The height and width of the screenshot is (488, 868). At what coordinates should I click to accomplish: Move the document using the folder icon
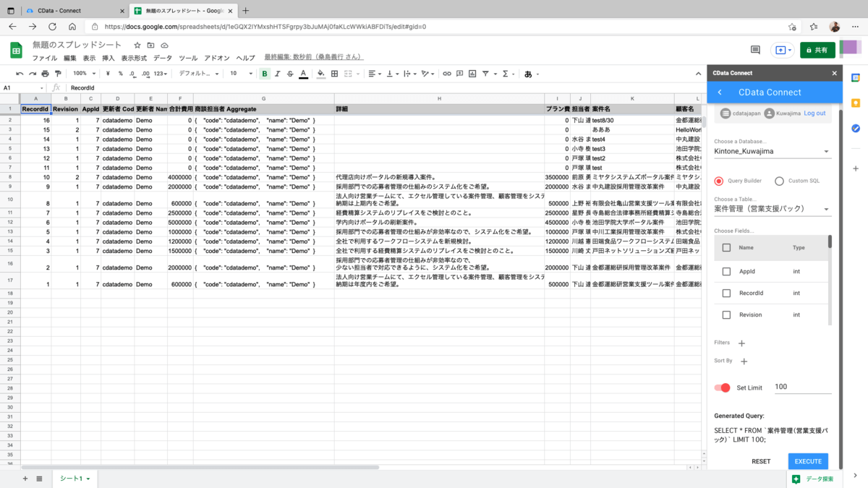click(150, 46)
